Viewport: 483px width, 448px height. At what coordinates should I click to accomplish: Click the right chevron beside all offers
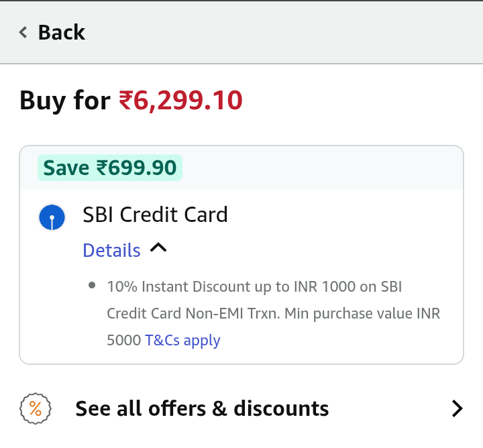pyautogui.click(x=457, y=408)
